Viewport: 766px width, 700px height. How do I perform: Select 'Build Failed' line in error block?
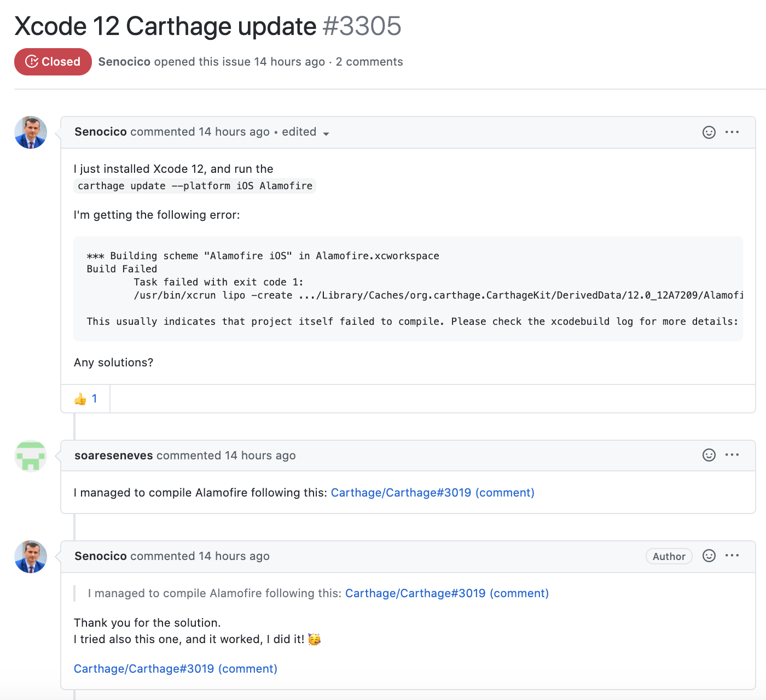pyautogui.click(x=122, y=269)
